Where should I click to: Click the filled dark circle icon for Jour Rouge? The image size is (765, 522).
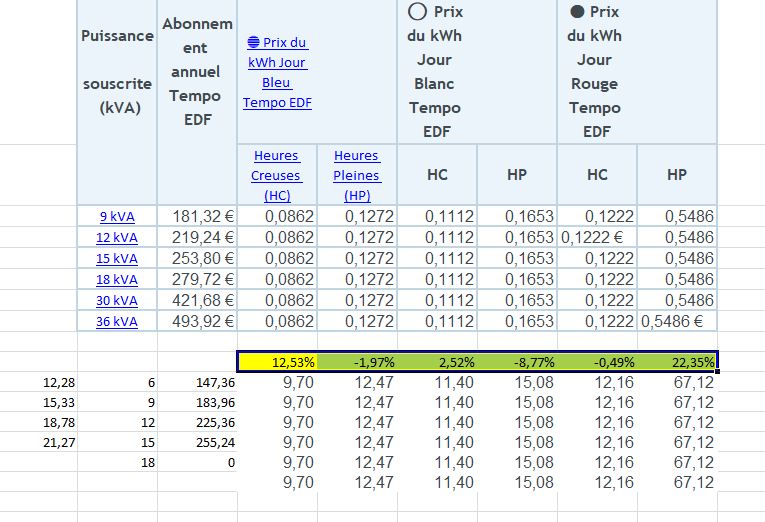577,11
